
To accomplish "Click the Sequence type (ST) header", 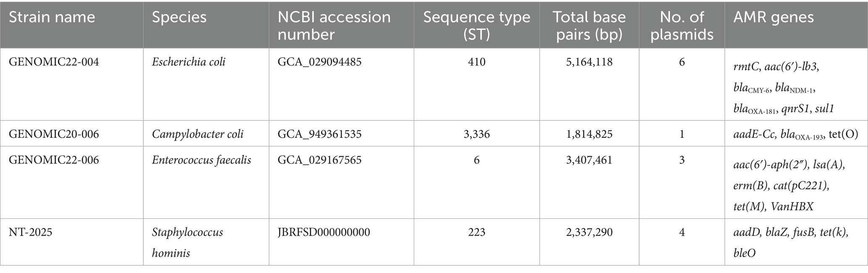I will pos(476,25).
